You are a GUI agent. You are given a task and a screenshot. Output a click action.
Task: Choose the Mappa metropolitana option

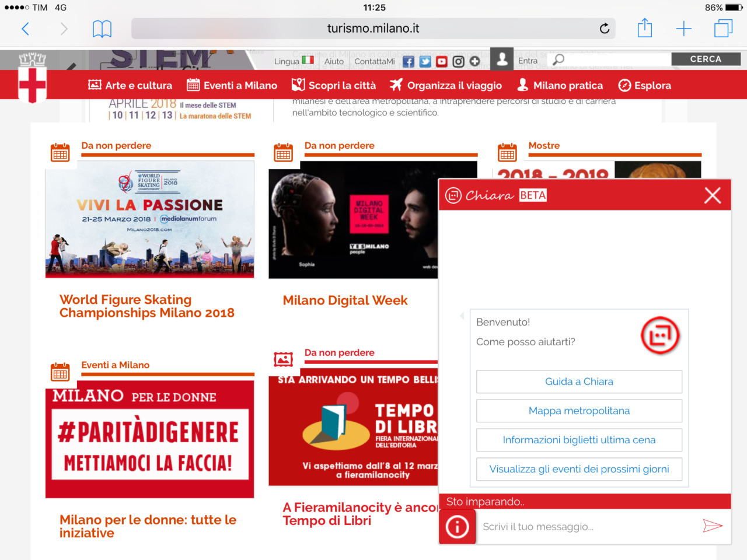coord(579,411)
